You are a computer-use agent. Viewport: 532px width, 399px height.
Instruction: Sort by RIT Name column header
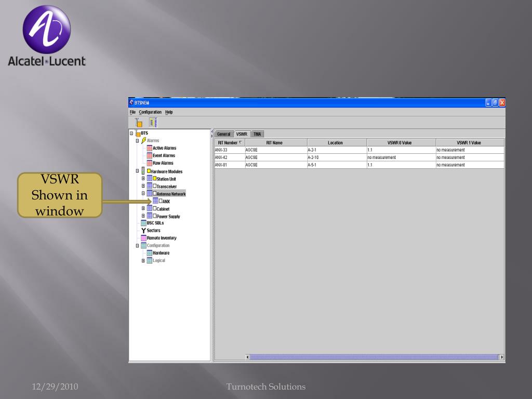(276, 143)
